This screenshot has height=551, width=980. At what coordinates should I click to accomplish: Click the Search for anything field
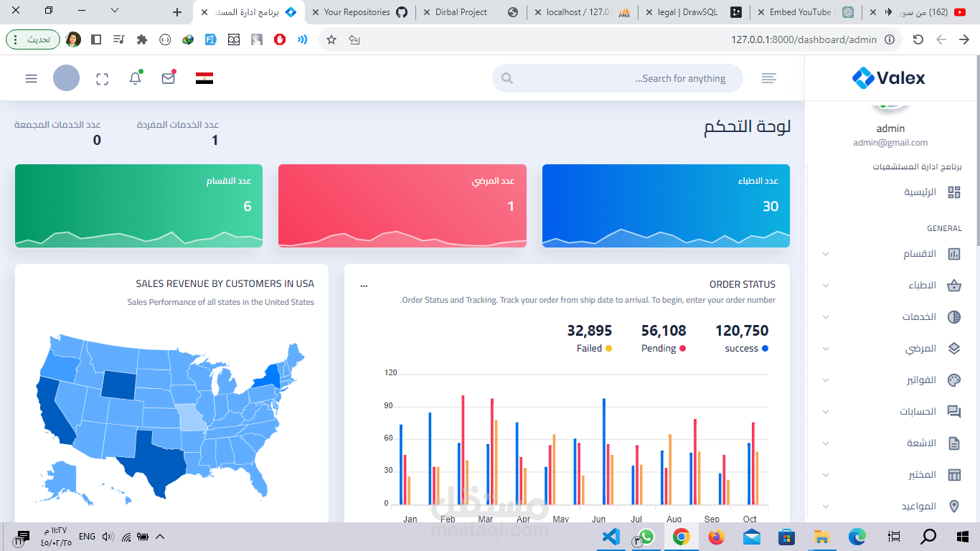[x=618, y=78]
